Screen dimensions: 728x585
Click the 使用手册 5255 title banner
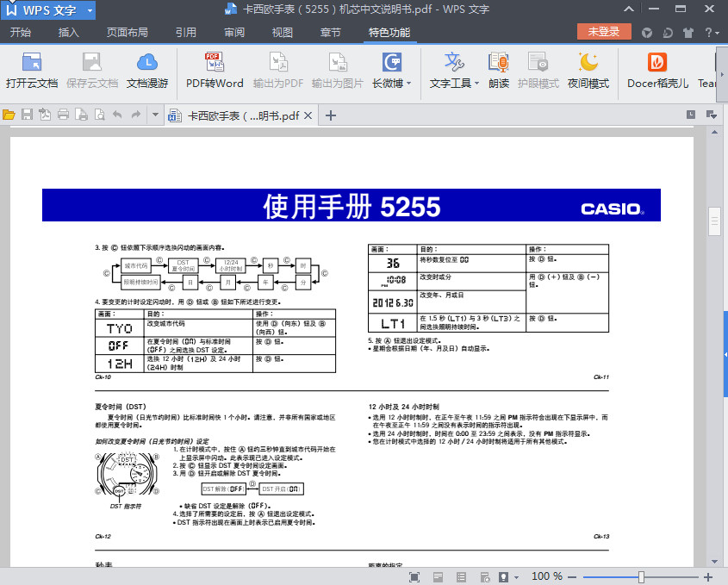(351, 205)
